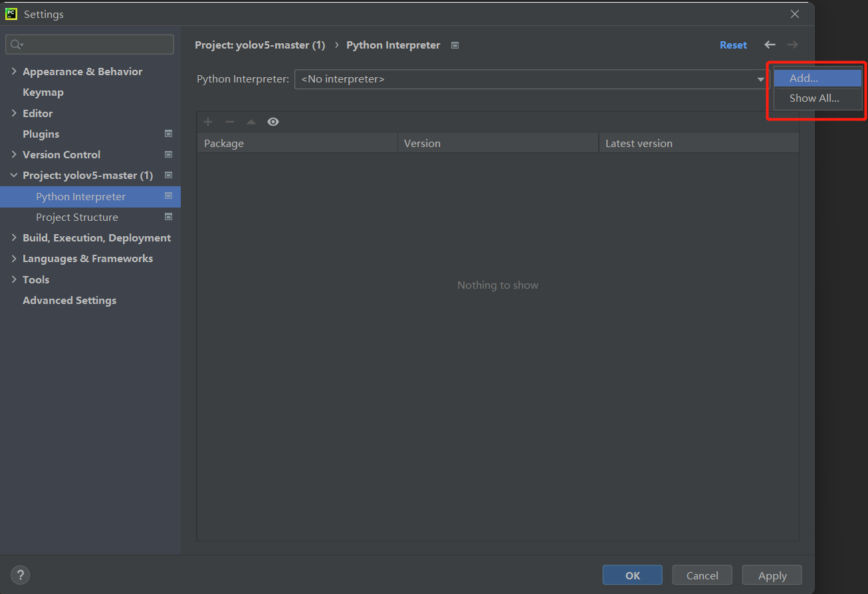Click the Version column header
Image resolution: width=868 pixels, height=594 pixels.
tap(498, 143)
